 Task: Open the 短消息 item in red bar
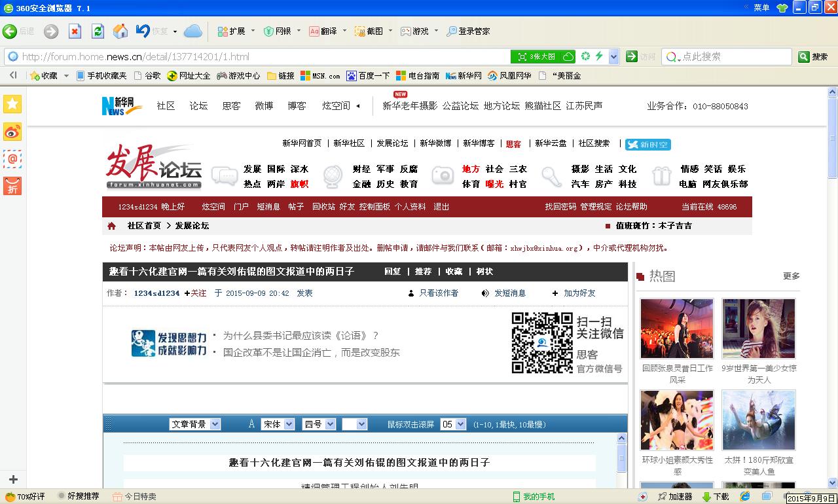click(268, 207)
